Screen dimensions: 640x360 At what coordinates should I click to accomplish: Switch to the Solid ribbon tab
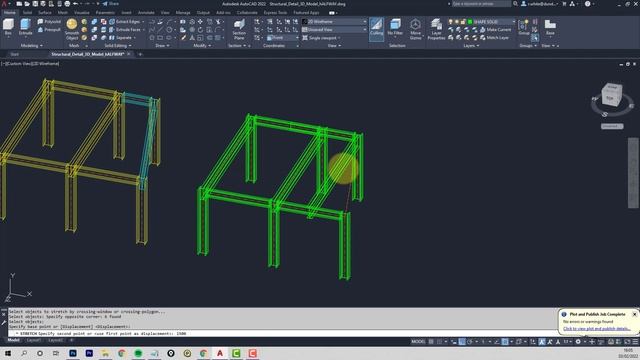tap(27, 13)
